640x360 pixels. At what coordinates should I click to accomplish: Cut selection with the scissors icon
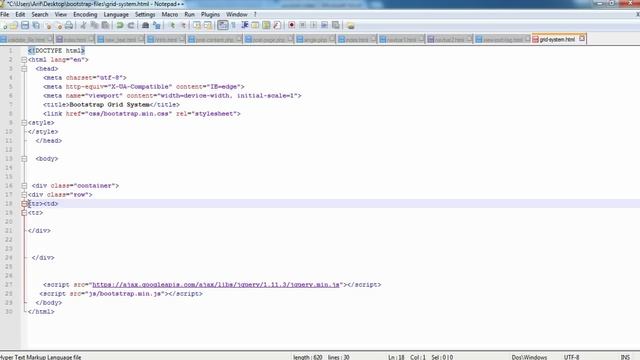83,25
